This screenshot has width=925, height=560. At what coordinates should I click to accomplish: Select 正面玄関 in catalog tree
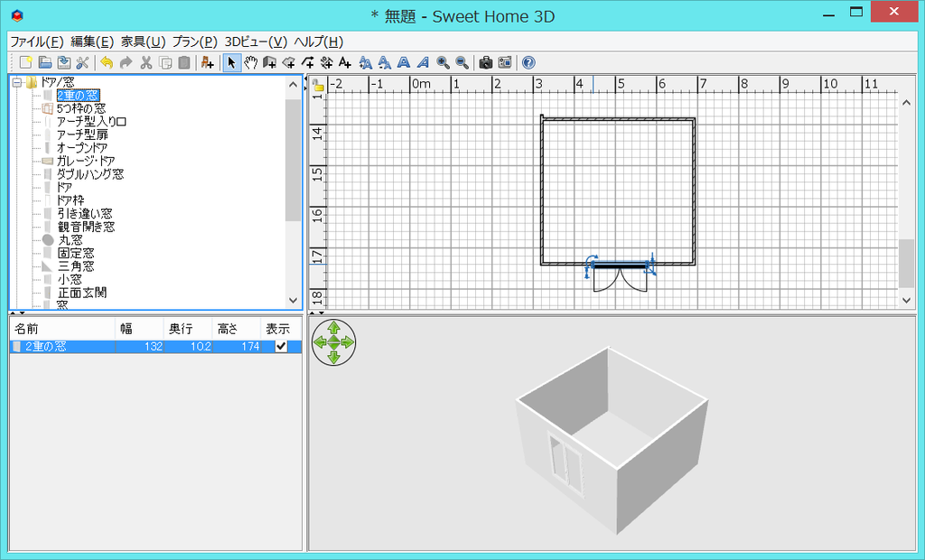[x=82, y=292]
